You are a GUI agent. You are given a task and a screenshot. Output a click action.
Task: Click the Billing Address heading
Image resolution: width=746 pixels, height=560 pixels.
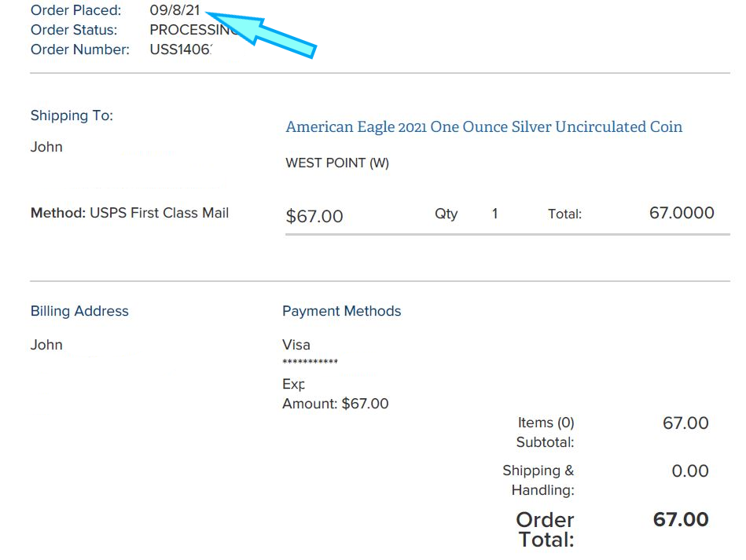click(x=79, y=311)
